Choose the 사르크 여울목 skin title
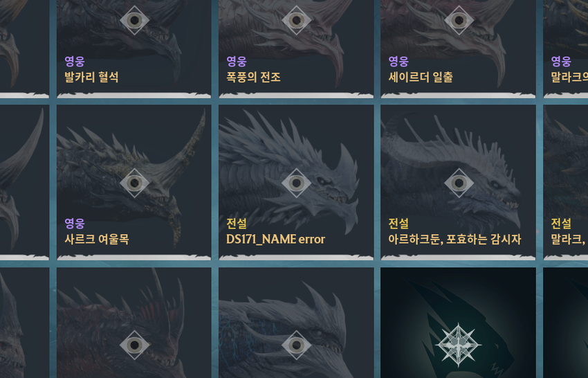Screen dimensions: 588x378 (x=97, y=240)
